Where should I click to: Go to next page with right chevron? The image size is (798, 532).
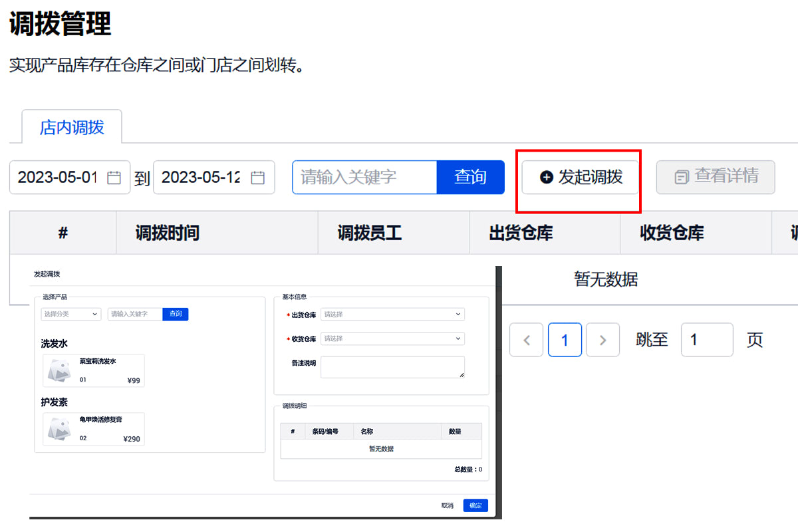click(x=603, y=340)
